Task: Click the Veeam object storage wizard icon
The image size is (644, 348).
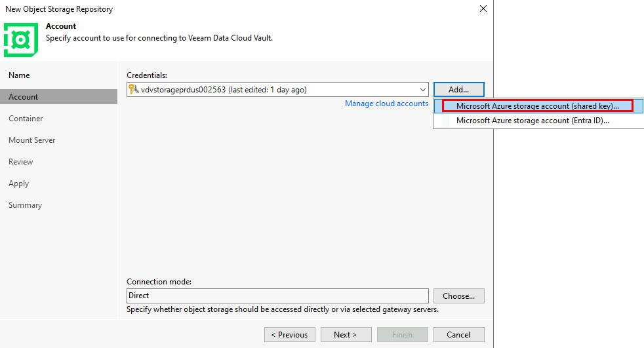Action: click(21, 40)
